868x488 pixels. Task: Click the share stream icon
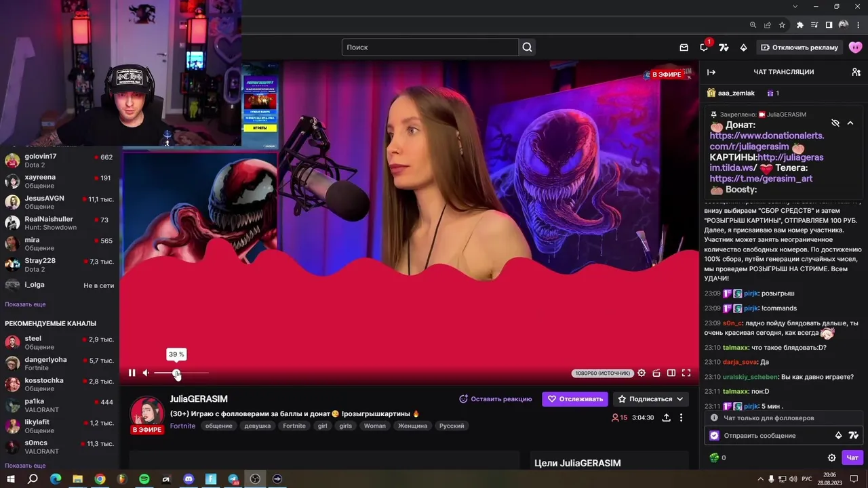pos(666,418)
